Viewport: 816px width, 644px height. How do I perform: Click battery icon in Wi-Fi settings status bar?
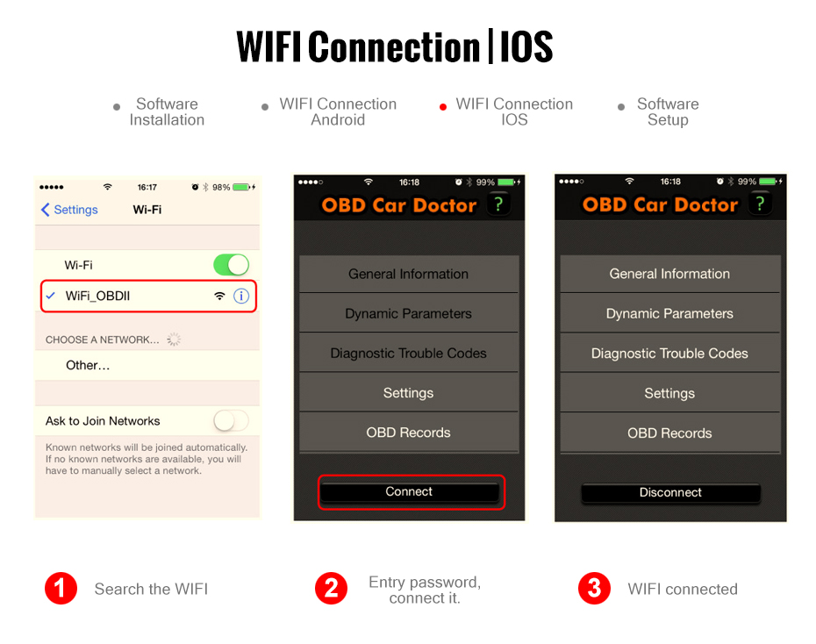241,187
